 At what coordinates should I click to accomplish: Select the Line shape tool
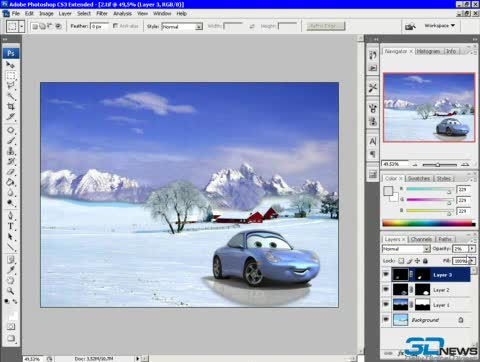coord(11,247)
